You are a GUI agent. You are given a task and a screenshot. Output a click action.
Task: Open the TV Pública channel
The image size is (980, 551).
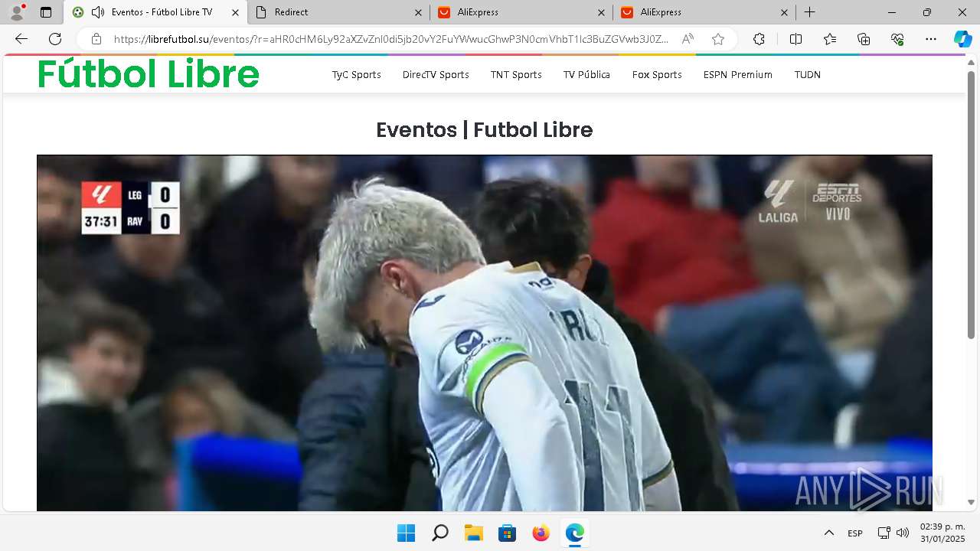(586, 75)
